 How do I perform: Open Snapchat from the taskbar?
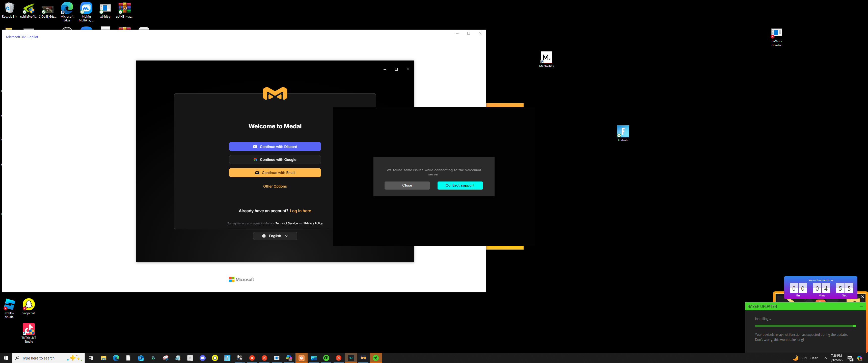(x=215, y=358)
